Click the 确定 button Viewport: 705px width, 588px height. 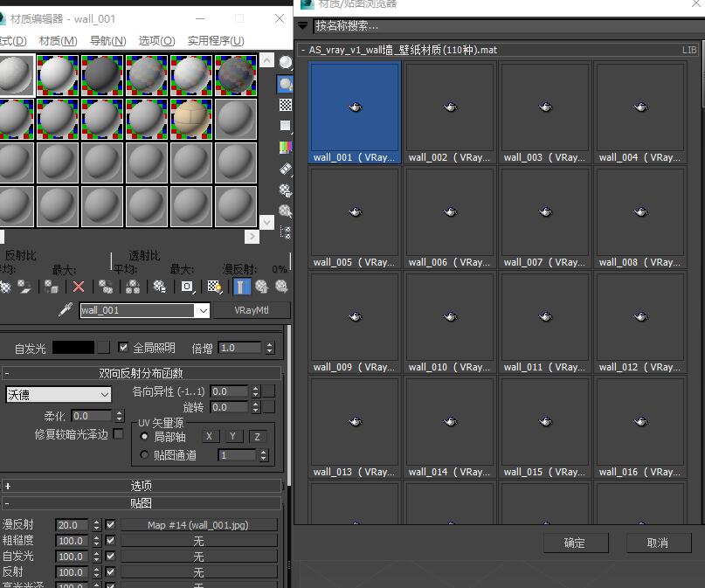(575, 543)
